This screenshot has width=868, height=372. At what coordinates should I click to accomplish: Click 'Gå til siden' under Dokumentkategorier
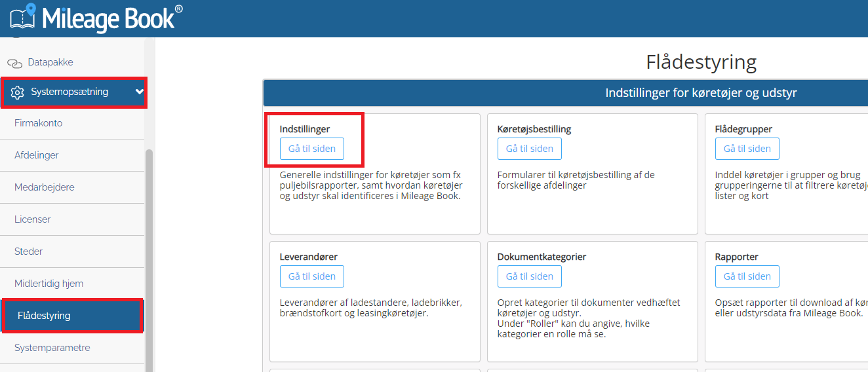(530, 276)
